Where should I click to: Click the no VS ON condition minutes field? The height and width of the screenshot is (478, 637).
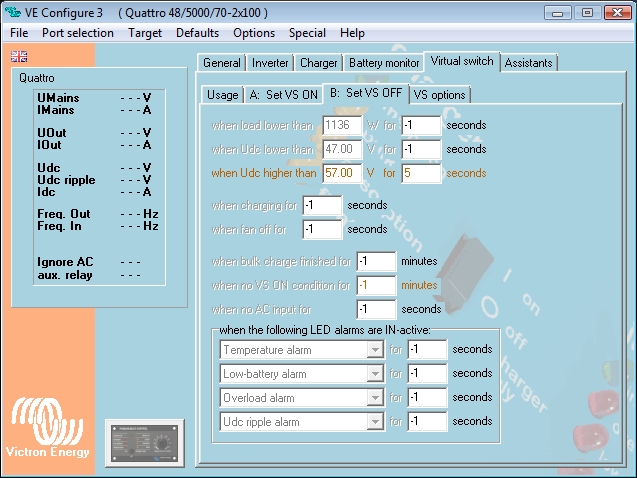tap(376, 285)
